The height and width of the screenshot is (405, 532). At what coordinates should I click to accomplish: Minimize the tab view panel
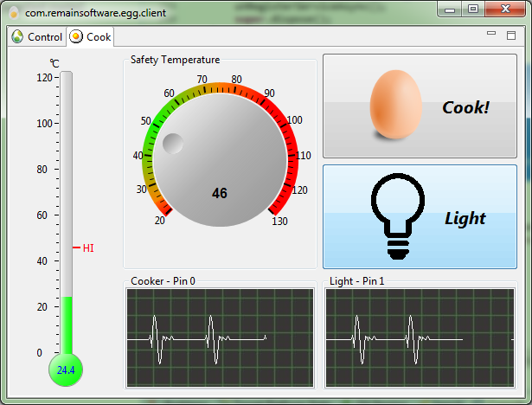491,34
